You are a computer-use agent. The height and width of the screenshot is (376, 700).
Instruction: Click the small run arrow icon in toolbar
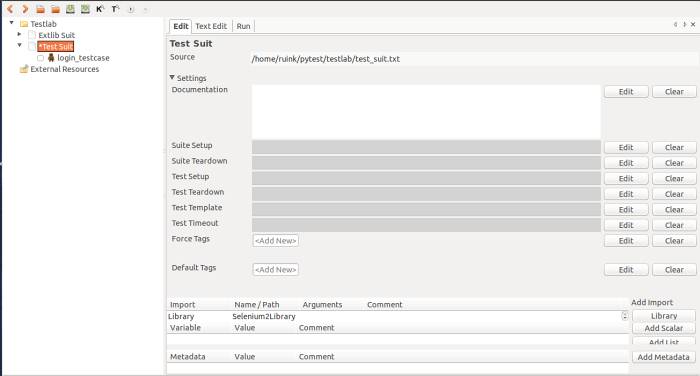pos(131,9)
